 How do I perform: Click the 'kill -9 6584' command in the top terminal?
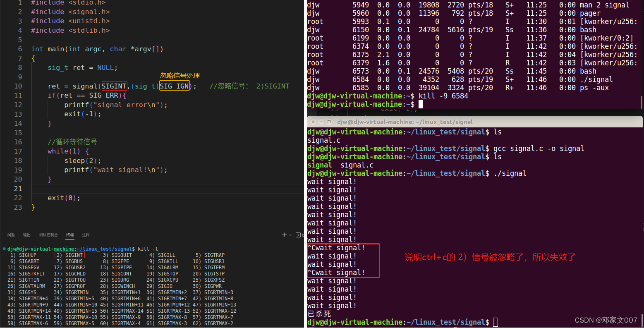click(x=443, y=96)
